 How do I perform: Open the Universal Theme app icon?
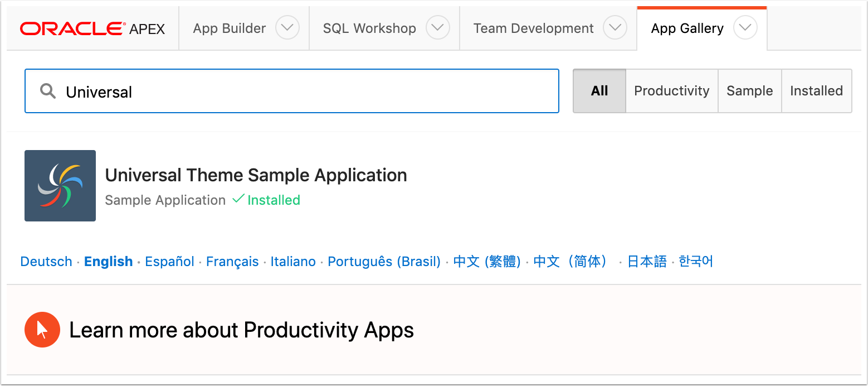coord(60,186)
